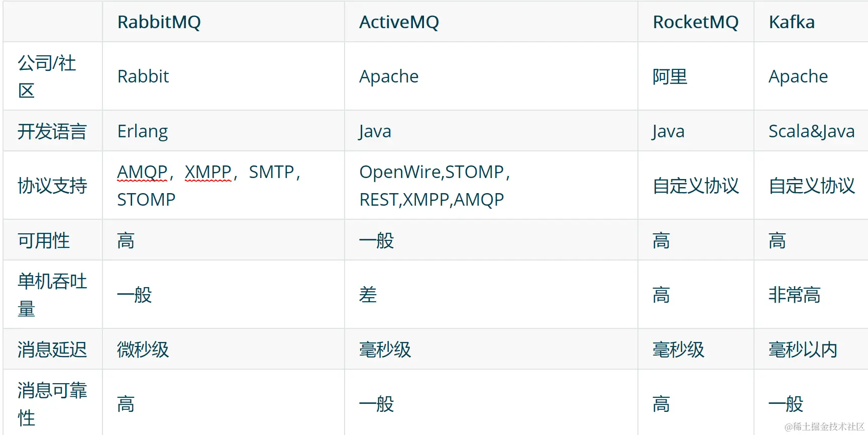Click Java in the RocketMQ column
868x435 pixels.
668,131
